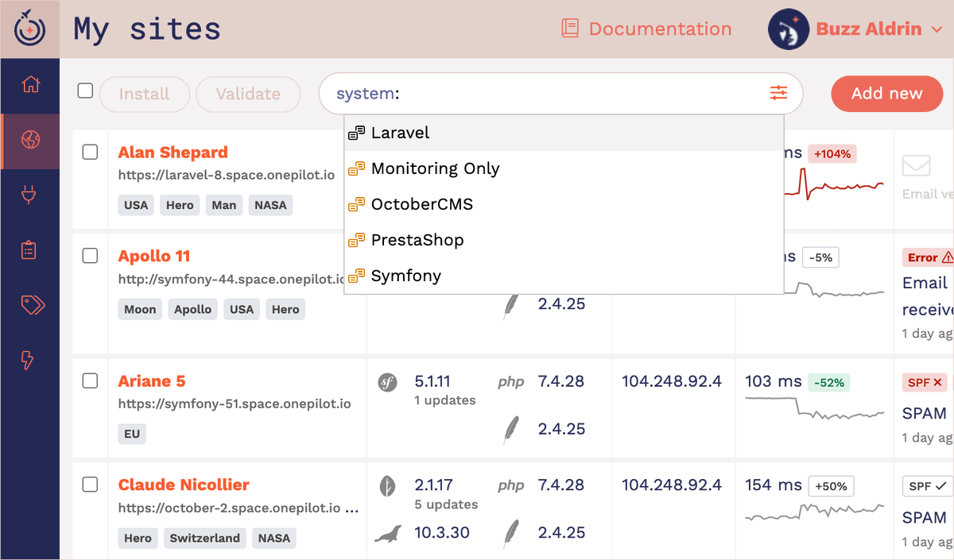Viewport: 954px width, 560px height.
Task: Choose Symfony from the suggestions
Action: 564,276
